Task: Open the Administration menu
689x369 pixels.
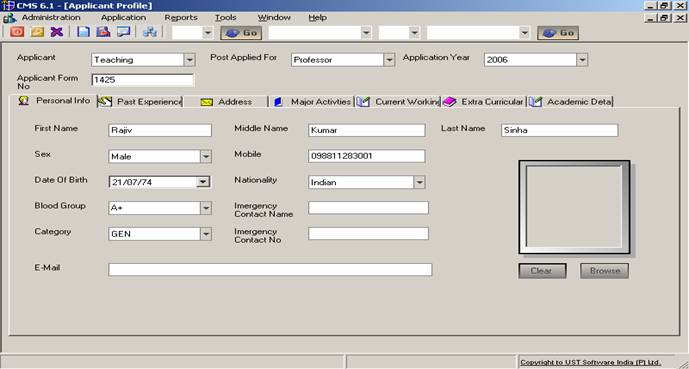Action: [51, 18]
